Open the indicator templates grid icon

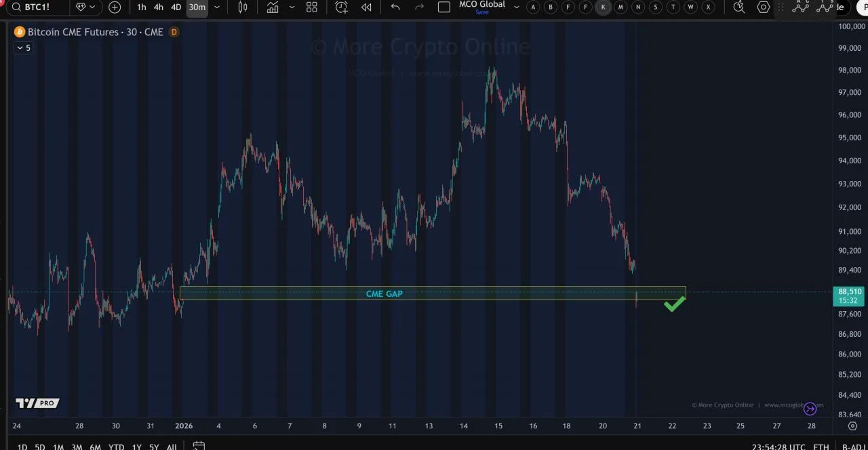point(312,7)
